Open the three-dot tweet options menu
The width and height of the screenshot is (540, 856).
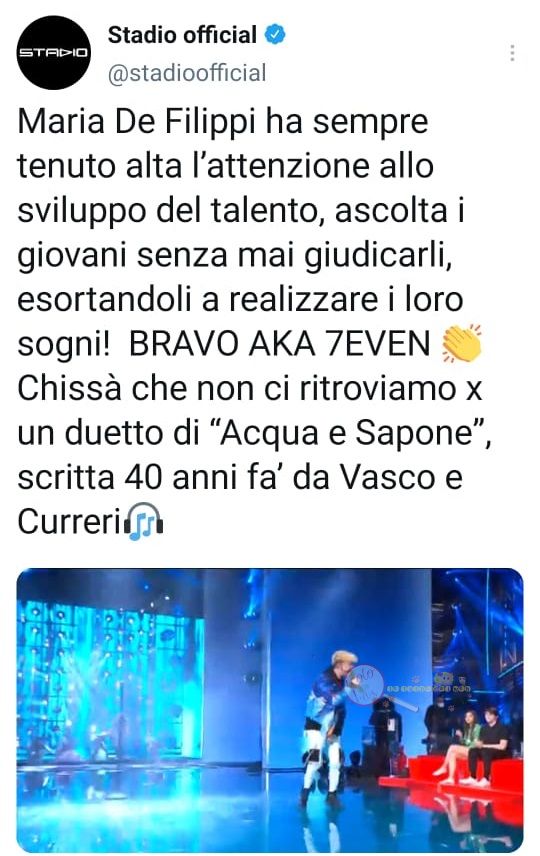point(512,52)
